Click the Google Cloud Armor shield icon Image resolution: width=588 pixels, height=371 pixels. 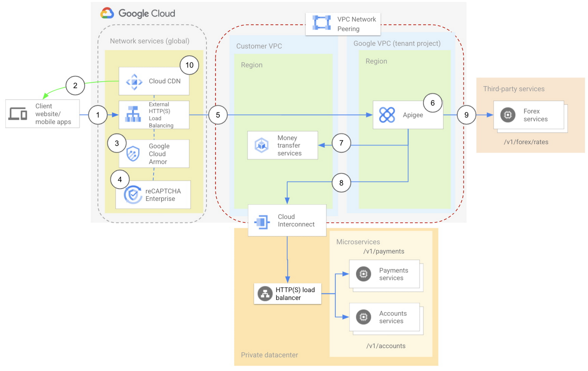[133, 154]
